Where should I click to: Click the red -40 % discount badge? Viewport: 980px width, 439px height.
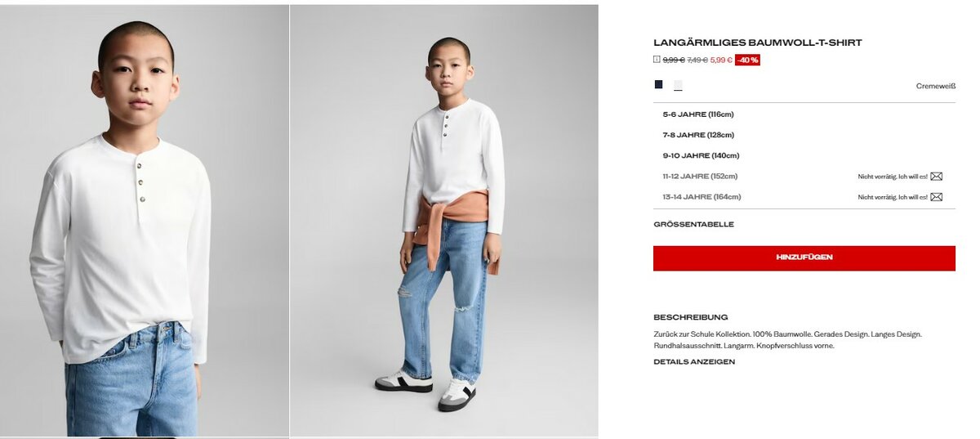click(x=747, y=60)
